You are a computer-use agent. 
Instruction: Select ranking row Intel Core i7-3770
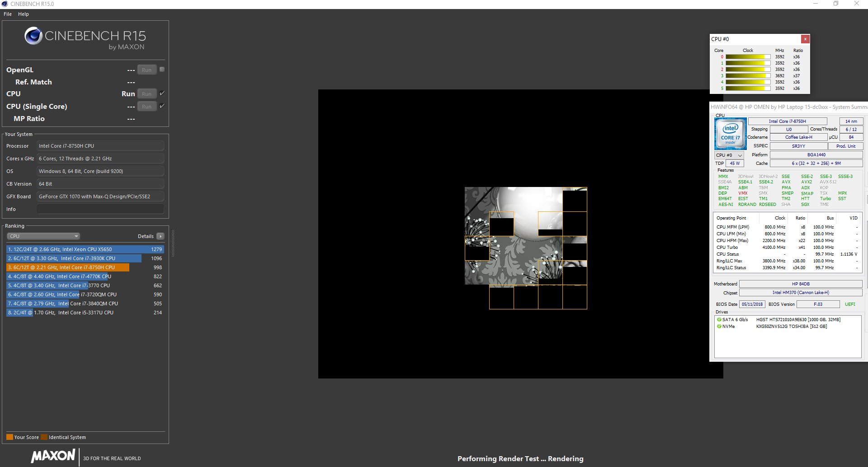(85, 285)
